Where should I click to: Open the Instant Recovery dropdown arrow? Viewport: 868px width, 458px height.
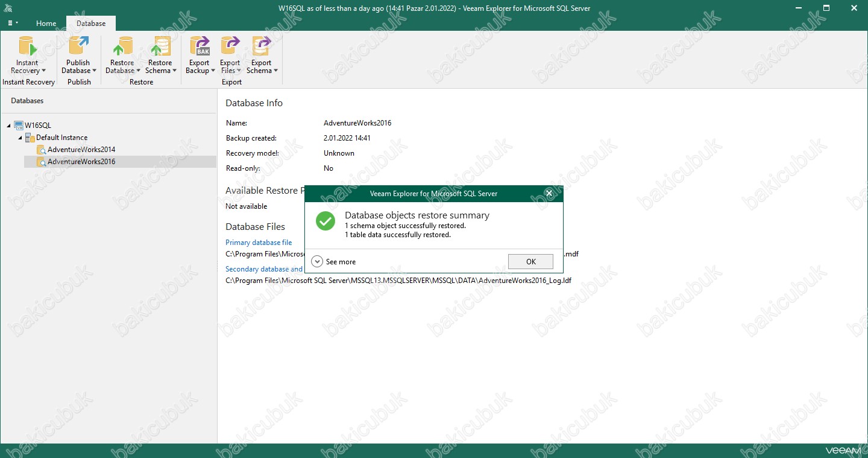click(x=43, y=71)
